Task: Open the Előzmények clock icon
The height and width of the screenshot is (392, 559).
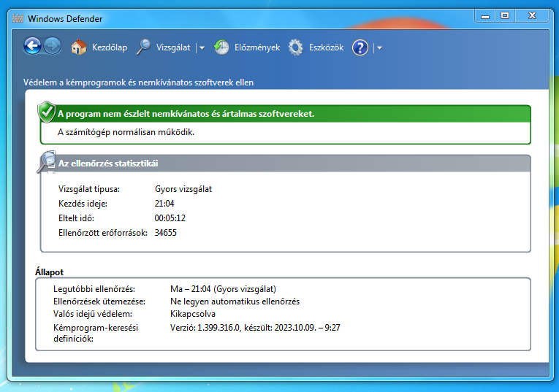Action: [221, 47]
